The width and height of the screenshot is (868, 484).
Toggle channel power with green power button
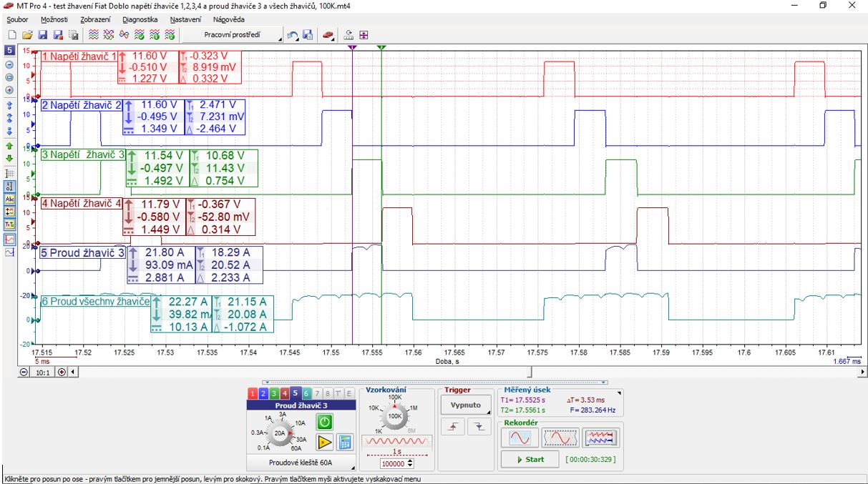[x=325, y=422]
